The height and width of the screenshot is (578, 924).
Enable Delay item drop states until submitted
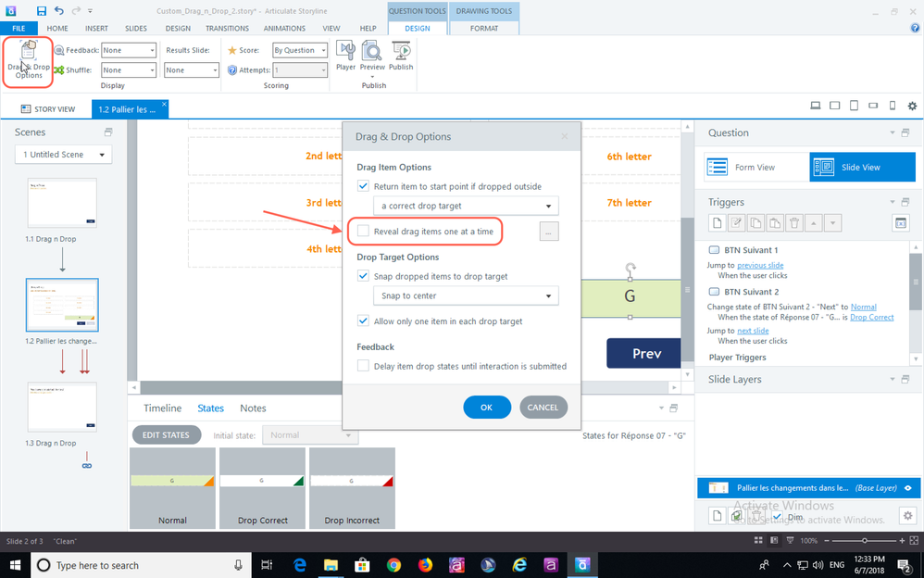(x=363, y=366)
